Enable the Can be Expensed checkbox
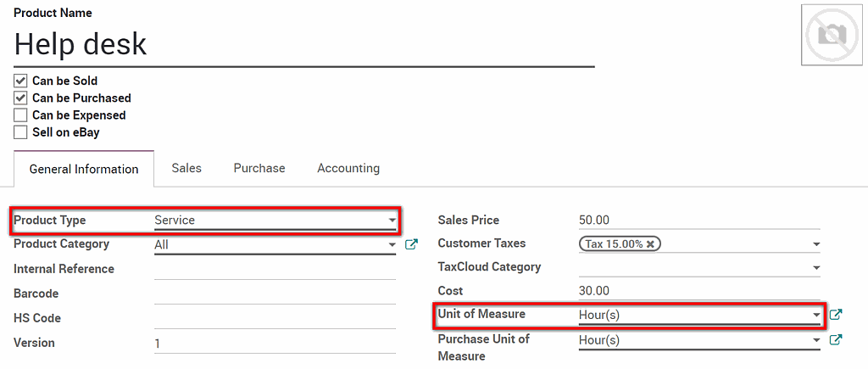 point(21,115)
